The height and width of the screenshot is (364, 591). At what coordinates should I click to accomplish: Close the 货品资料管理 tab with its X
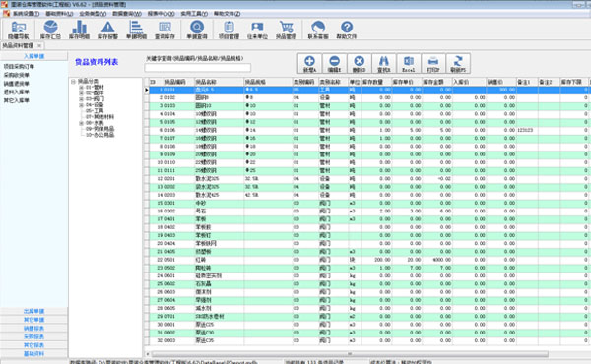coord(39,45)
